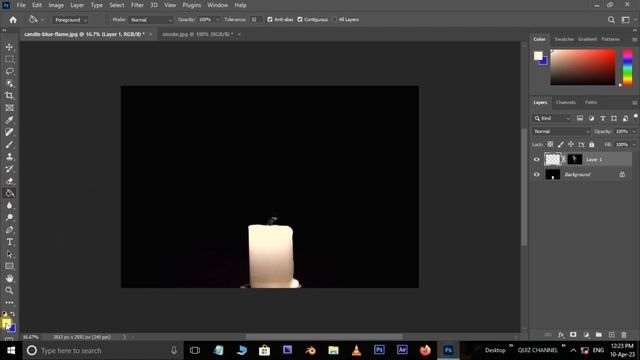Image resolution: width=640 pixels, height=360 pixels.
Task: Switch to the Channels tab
Action: click(566, 102)
